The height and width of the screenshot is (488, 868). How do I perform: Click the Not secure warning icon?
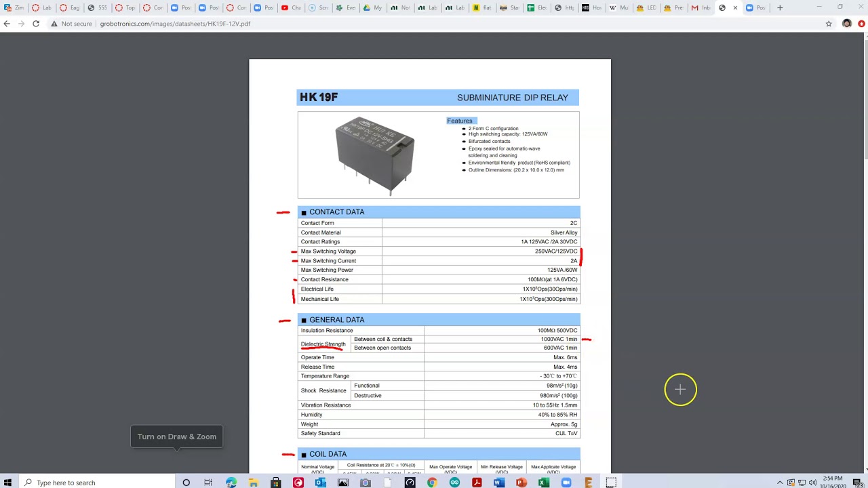54,24
